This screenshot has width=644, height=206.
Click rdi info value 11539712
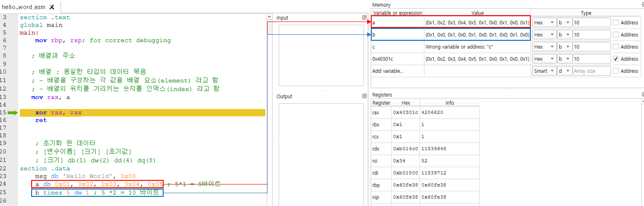pyautogui.click(x=450, y=173)
